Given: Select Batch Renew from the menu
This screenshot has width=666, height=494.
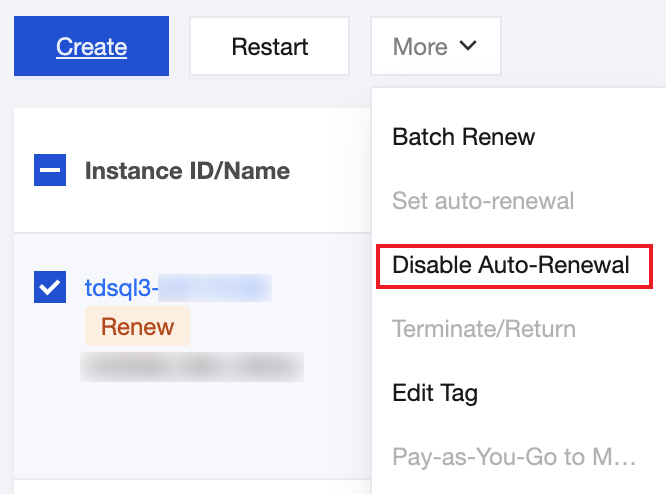Looking at the screenshot, I should 464,137.
